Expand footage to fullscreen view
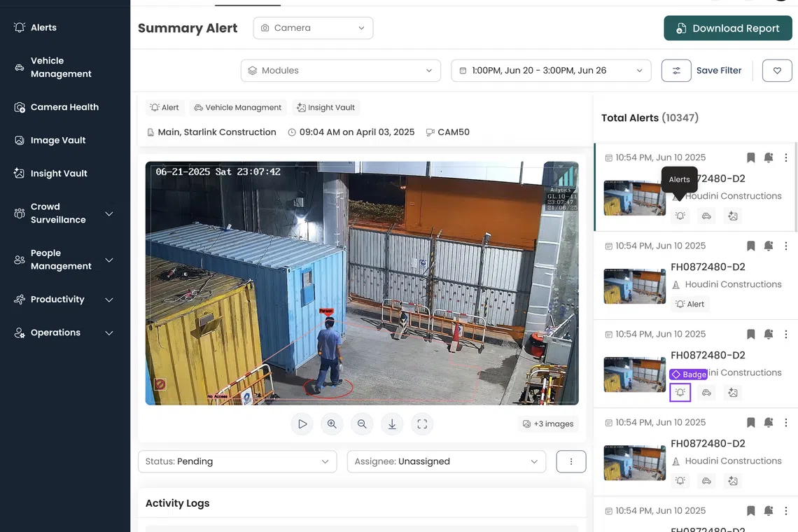798x532 pixels. (422, 423)
